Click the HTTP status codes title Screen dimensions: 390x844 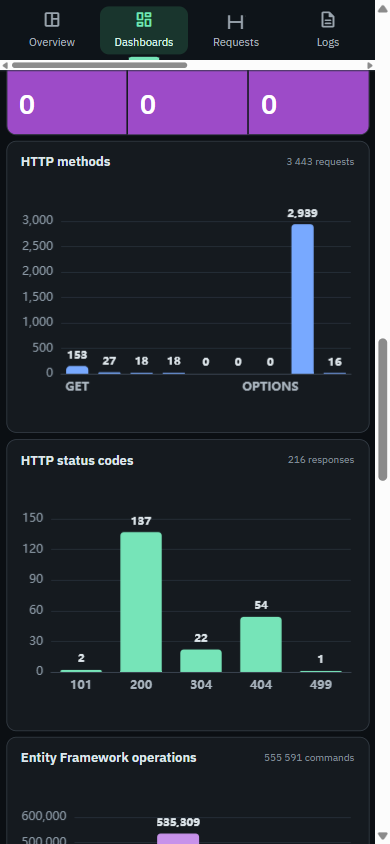[77, 460]
